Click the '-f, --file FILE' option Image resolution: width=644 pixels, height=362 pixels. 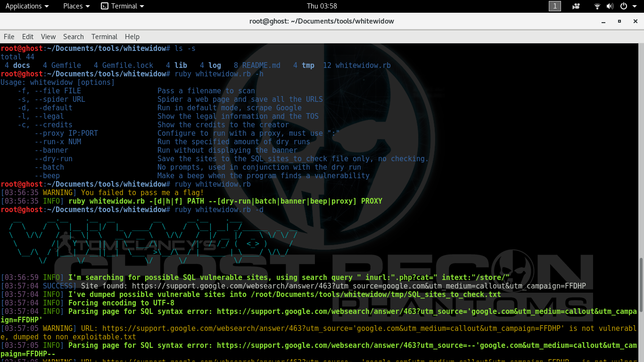click(x=50, y=91)
